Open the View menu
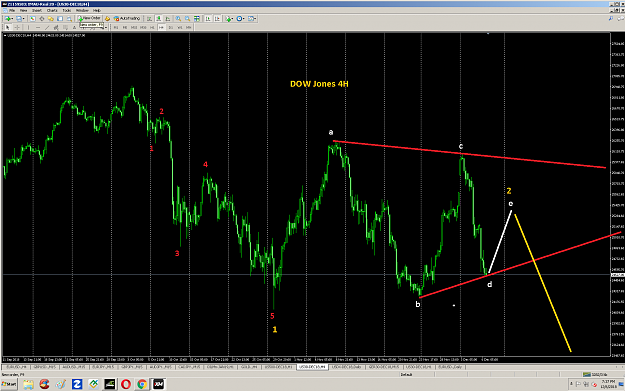This screenshot has width=625, height=391. point(24,10)
